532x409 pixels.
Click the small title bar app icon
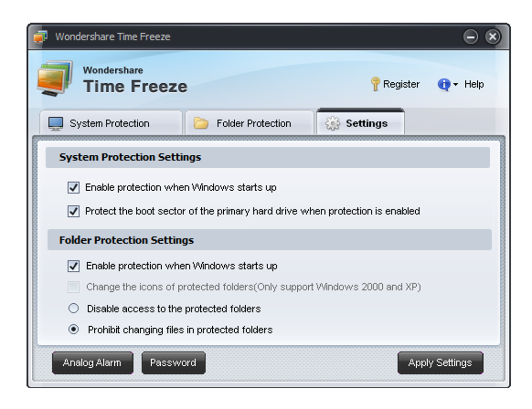tap(41, 37)
